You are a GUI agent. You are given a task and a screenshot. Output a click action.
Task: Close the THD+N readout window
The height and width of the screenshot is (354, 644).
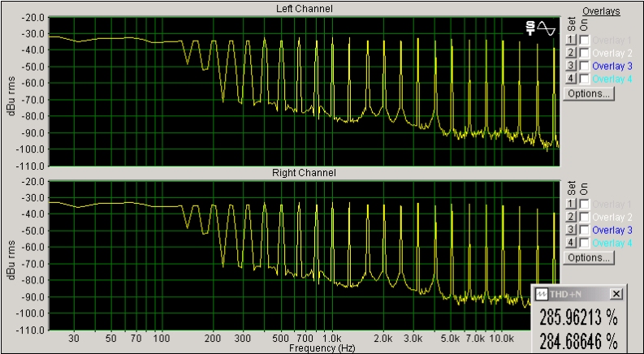click(x=616, y=294)
